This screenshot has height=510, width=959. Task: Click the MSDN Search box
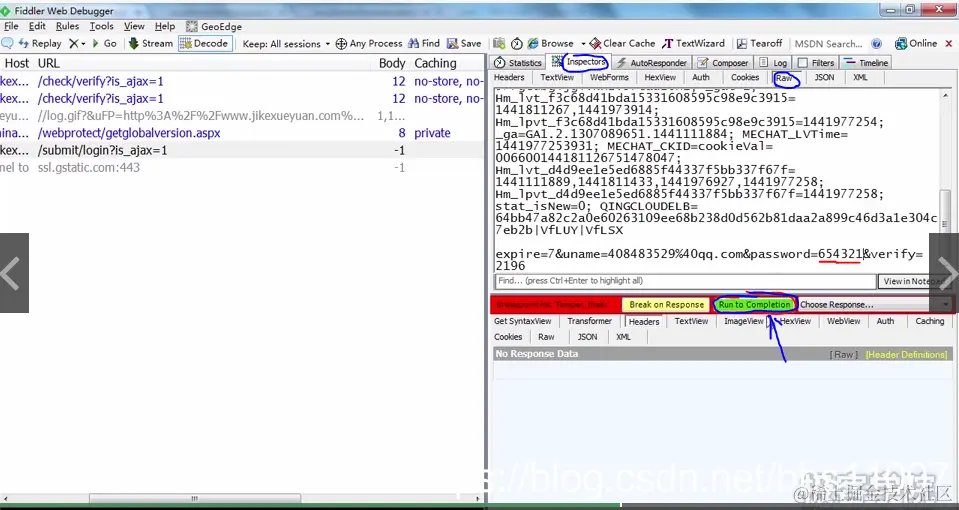coord(828,43)
